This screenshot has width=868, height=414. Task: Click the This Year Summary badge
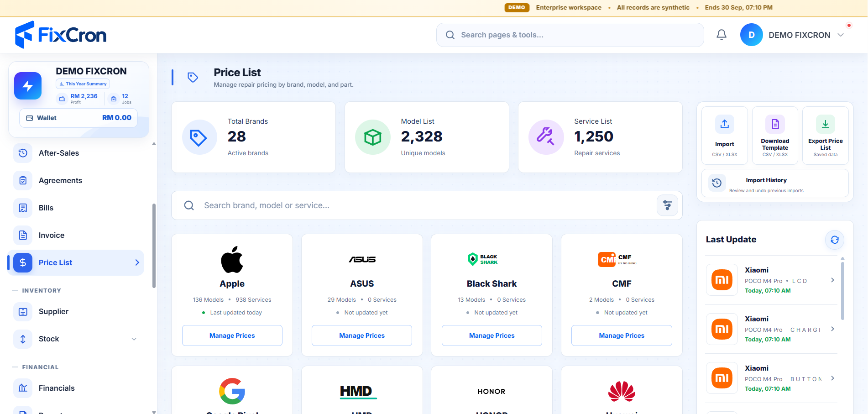[83, 84]
